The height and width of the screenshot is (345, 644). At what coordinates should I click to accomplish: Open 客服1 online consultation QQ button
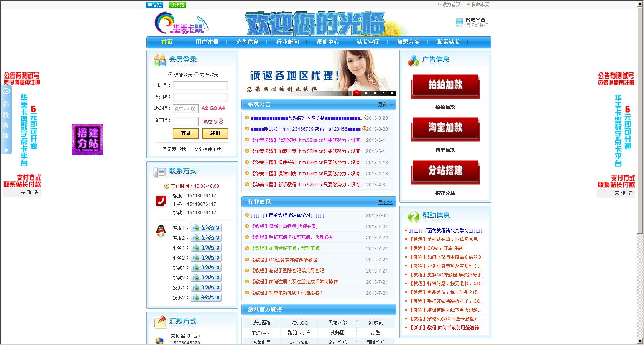206,228
